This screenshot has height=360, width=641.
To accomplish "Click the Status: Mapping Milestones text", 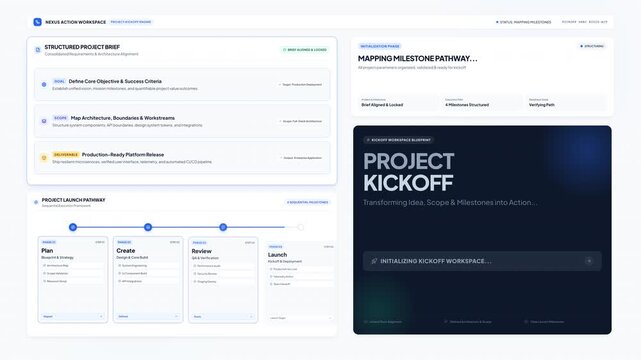I will click(x=525, y=22).
